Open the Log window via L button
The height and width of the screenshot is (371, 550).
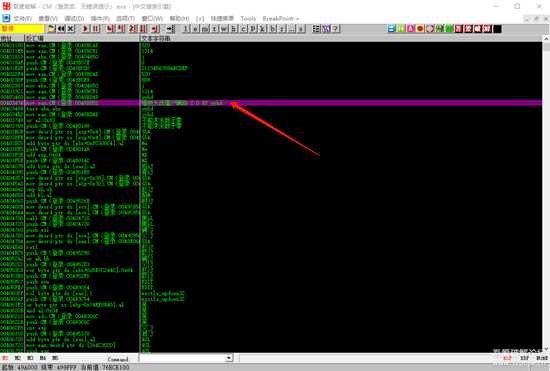pyautogui.click(x=186, y=29)
